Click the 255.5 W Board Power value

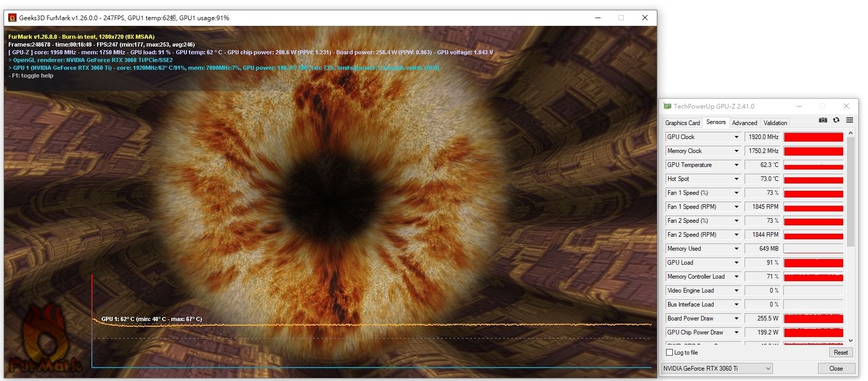click(763, 318)
